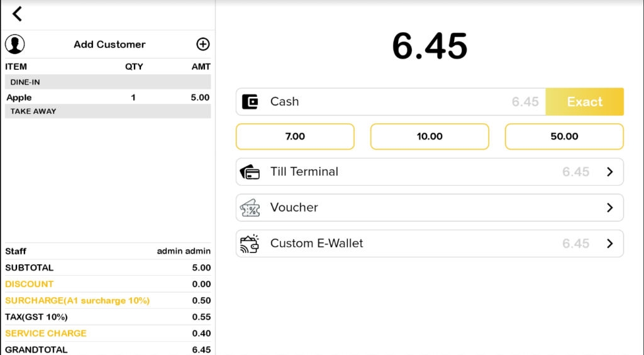The image size is (644, 355).
Task: Expand the Till Terminal payment chevron
Action: coord(609,172)
